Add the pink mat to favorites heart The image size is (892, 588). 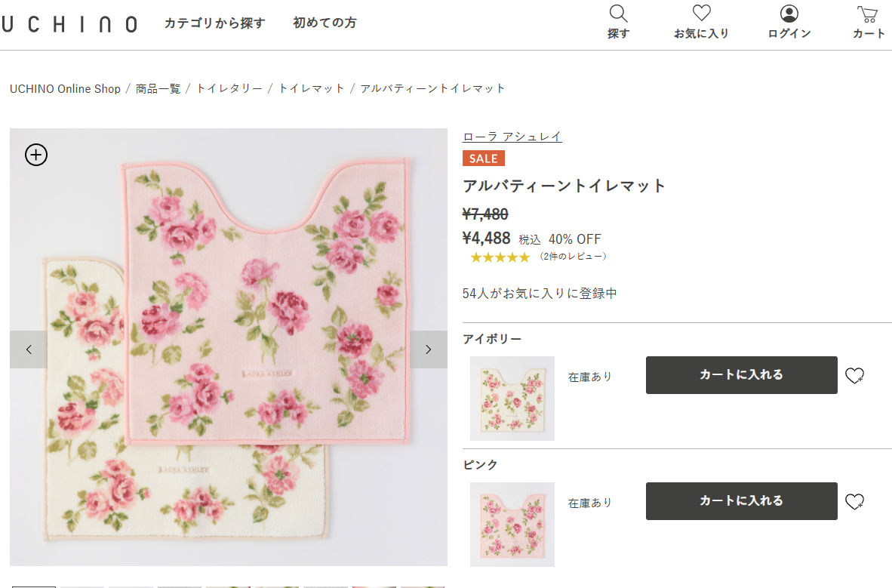pos(856,500)
